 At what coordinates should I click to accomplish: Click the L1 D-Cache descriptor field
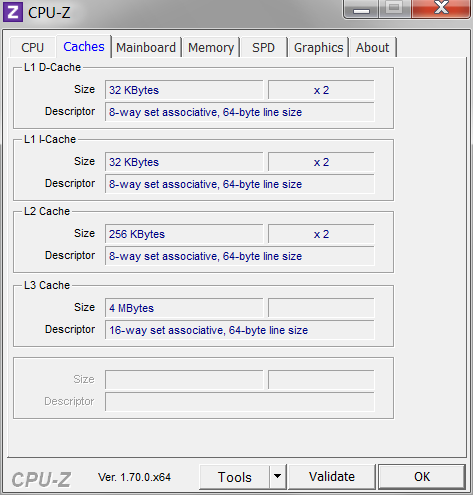(x=240, y=112)
